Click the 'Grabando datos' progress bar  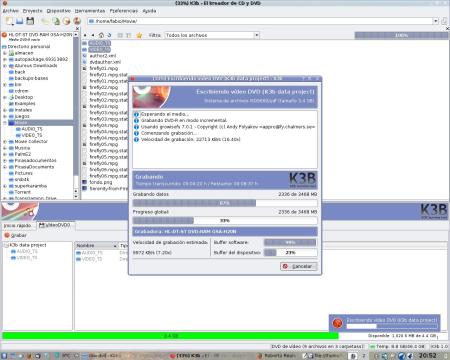(x=225, y=203)
